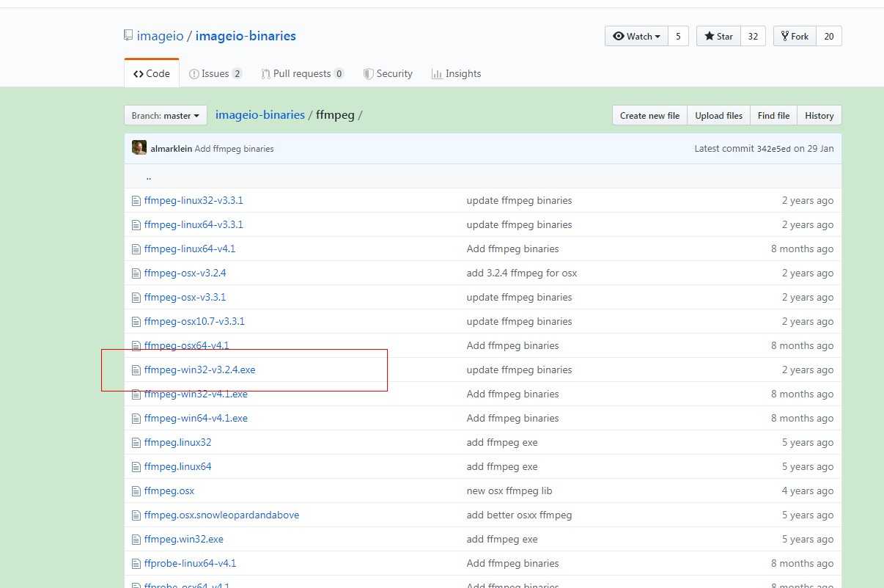Open file ffmpeg.osx

pyautogui.click(x=169, y=490)
